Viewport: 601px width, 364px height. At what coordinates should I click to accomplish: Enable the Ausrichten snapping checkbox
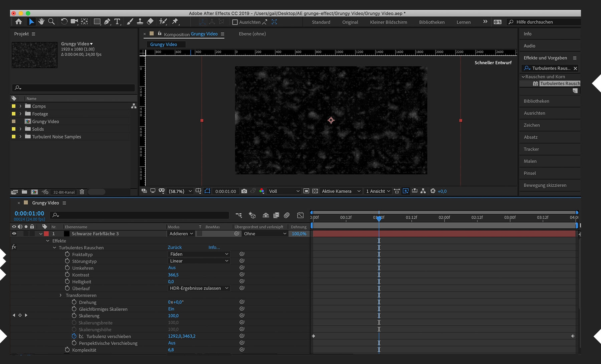[x=235, y=22]
